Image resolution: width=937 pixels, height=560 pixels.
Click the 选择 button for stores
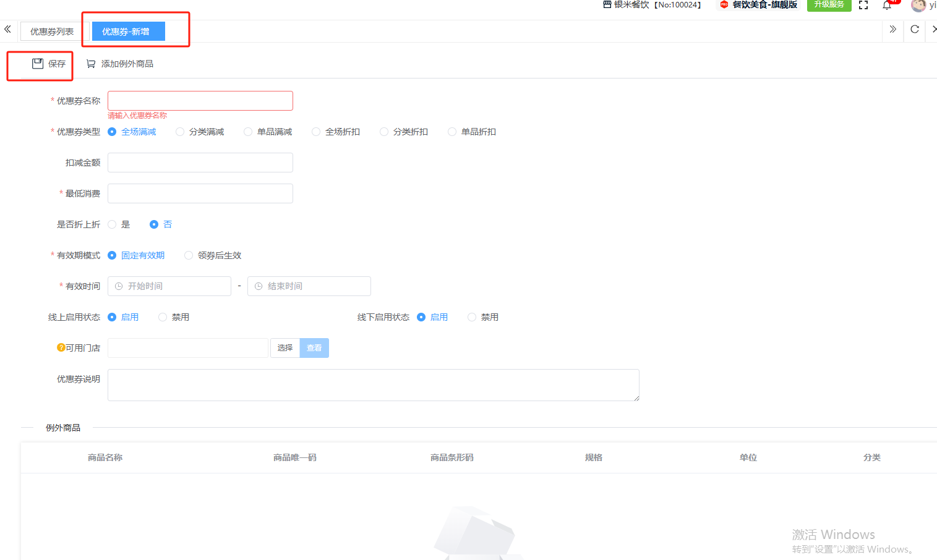click(285, 348)
